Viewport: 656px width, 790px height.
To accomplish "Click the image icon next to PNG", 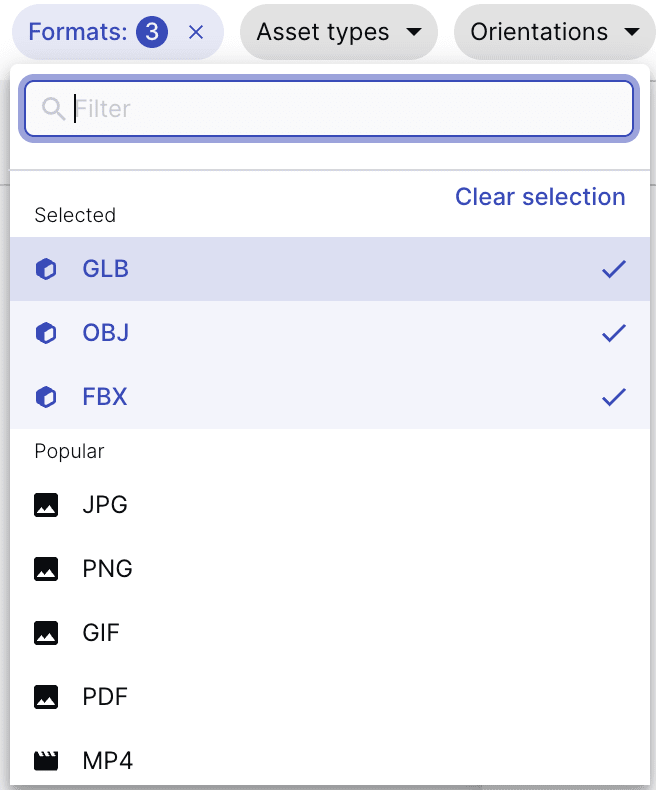I will (x=46, y=569).
